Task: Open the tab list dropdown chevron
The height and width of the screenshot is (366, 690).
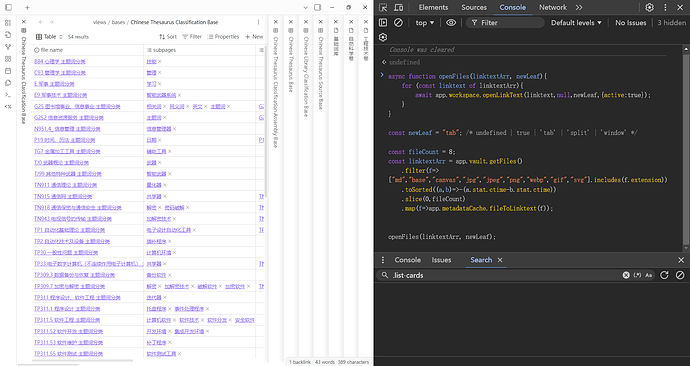Action: pyautogui.click(x=305, y=7)
